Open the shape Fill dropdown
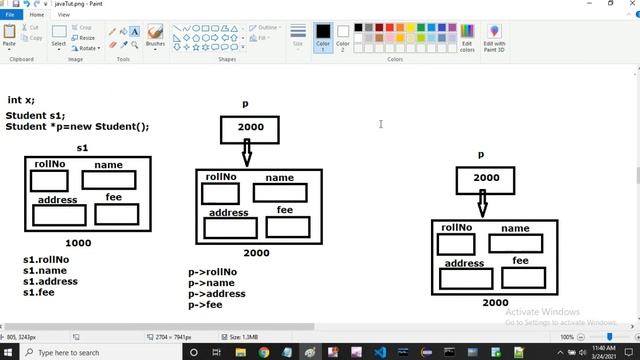The image size is (640, 360). pyautogui.click(x=260, y=38)
